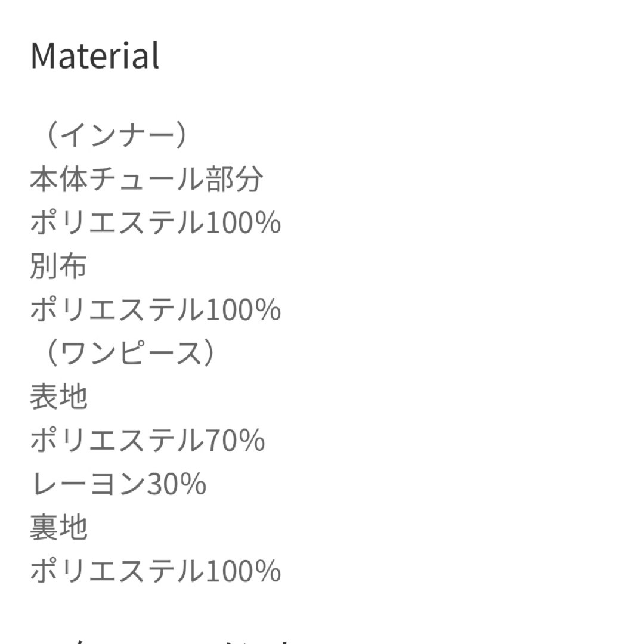Click the 100% figure under 別布
This screenshot has width=644, height=644.
(x=243, y=310)
